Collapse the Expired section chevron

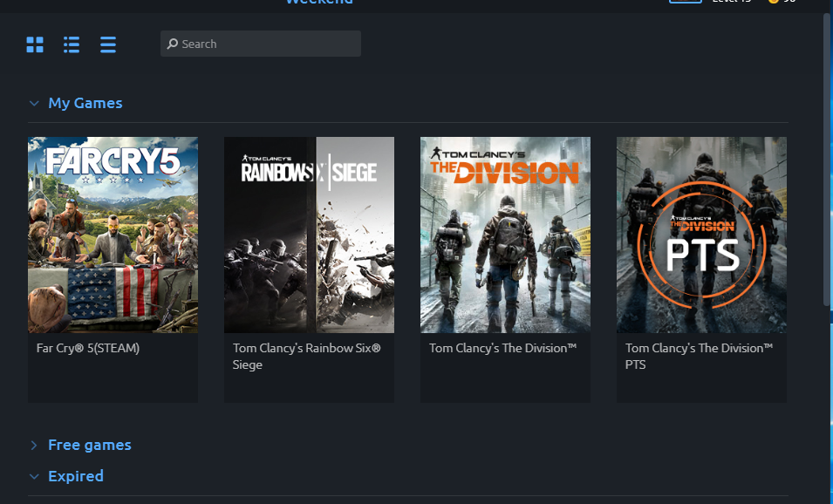34,476
